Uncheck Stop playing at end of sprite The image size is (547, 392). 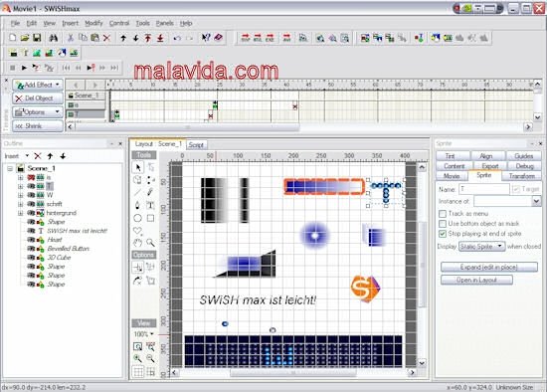[x=443, y=234]
